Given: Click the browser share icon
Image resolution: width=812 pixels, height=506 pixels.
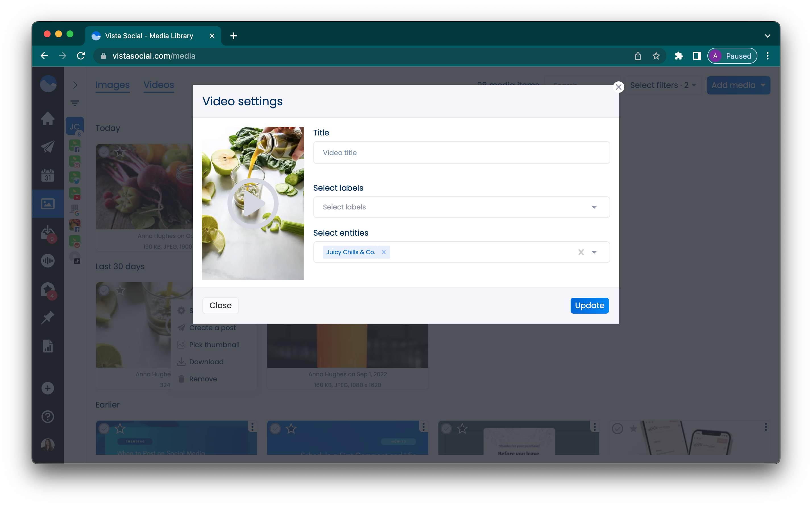Looking at the screenshot, I should point(638,56).
